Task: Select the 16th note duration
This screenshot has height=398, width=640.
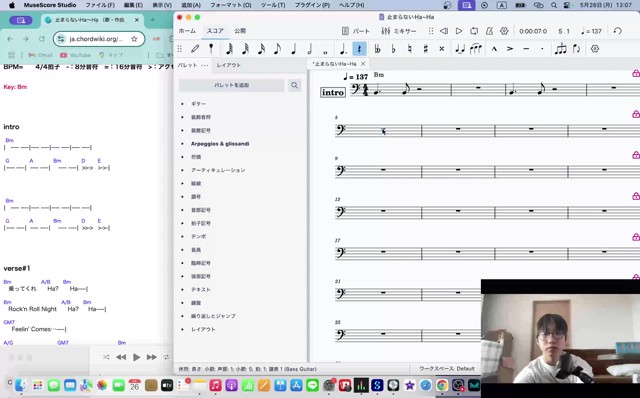Action: click(x=261, y=49)
